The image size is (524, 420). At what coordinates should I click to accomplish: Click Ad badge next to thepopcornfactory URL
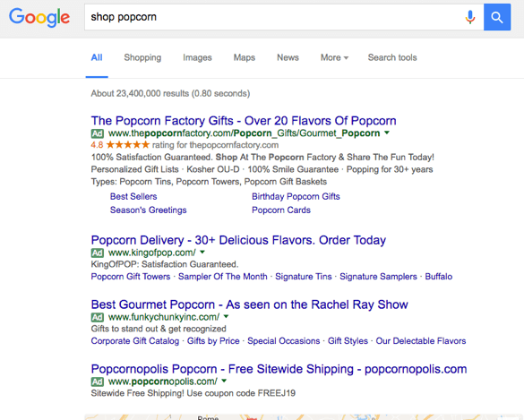[x=98, y=133]
